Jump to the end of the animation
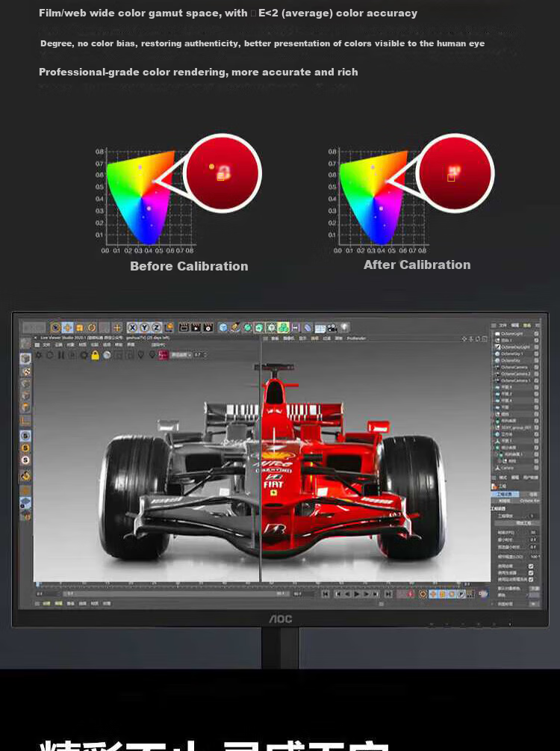560x751 pixels. pyautogui.click(x=389, y=594)
